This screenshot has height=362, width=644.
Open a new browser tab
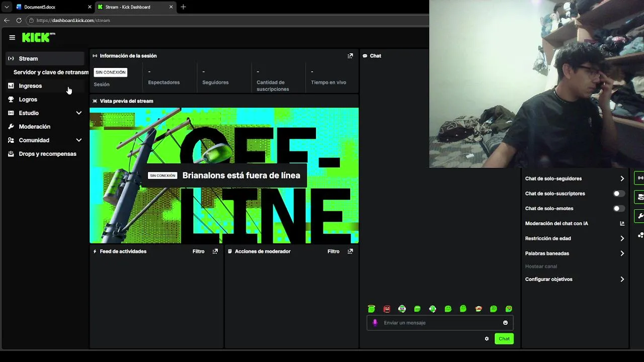[x=183, y=7]
